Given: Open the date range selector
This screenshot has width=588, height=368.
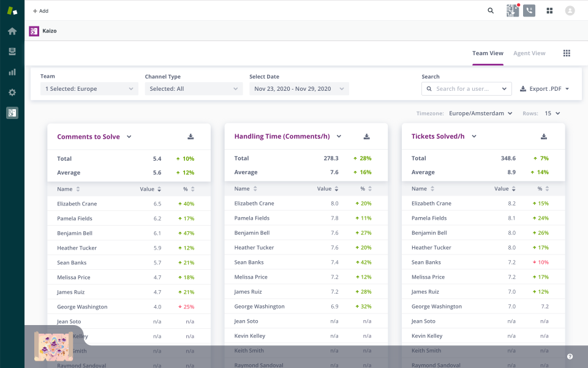Looking at the screenshot, I should (x=298, y=89).
